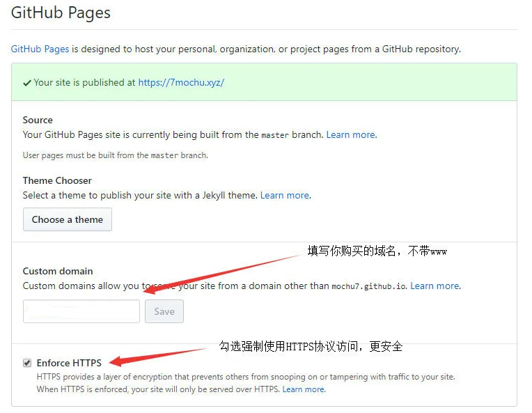Open the https://7mochu.xyz/ site link

[181, 82]
